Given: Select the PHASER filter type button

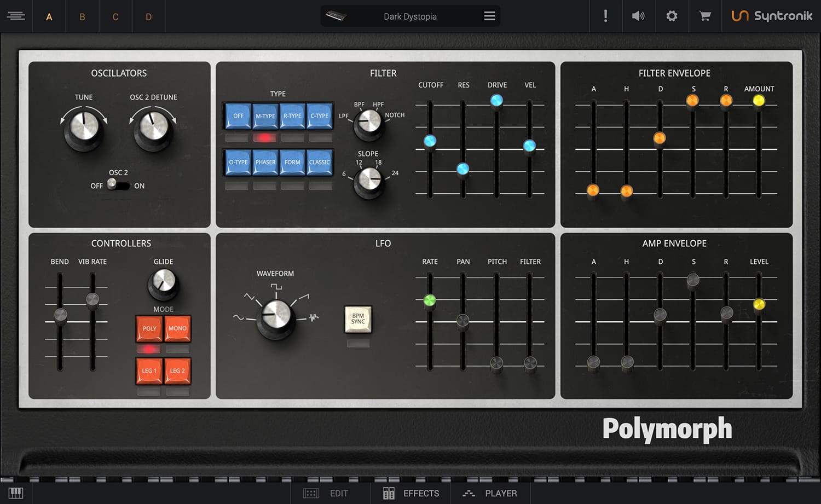Looking at the screenshot, I should (265, 163).
